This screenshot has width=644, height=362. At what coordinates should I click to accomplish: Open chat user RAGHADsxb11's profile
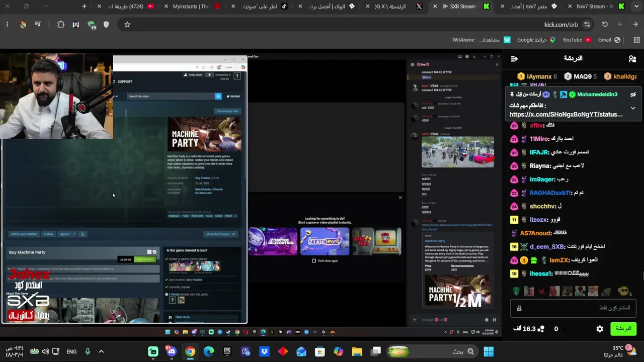point(550,193)
